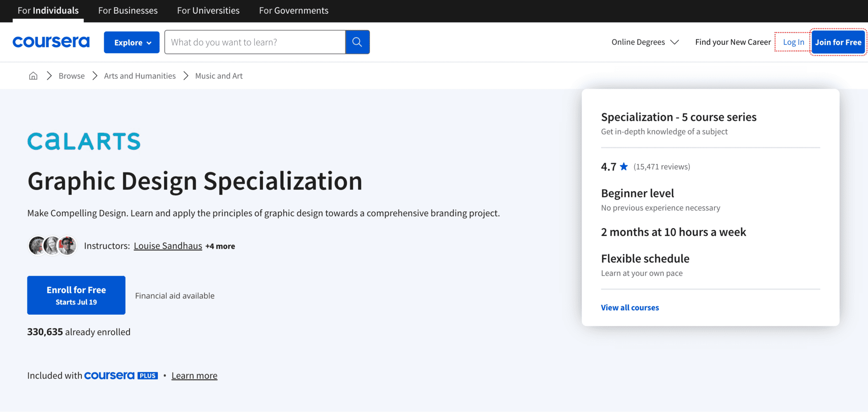Open instructor Louise Sandhaus's profile link

[x=168, y=246]
